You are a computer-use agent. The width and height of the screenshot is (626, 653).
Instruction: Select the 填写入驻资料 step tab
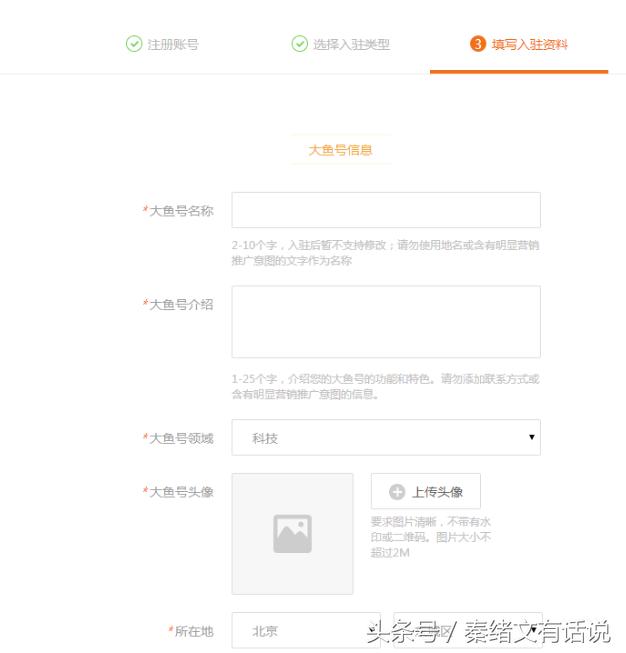pyautogui.click(x=519, y=44)
